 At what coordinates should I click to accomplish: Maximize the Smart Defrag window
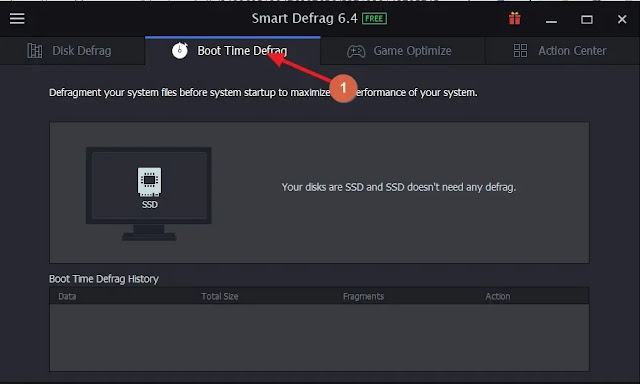coord(587,19)
